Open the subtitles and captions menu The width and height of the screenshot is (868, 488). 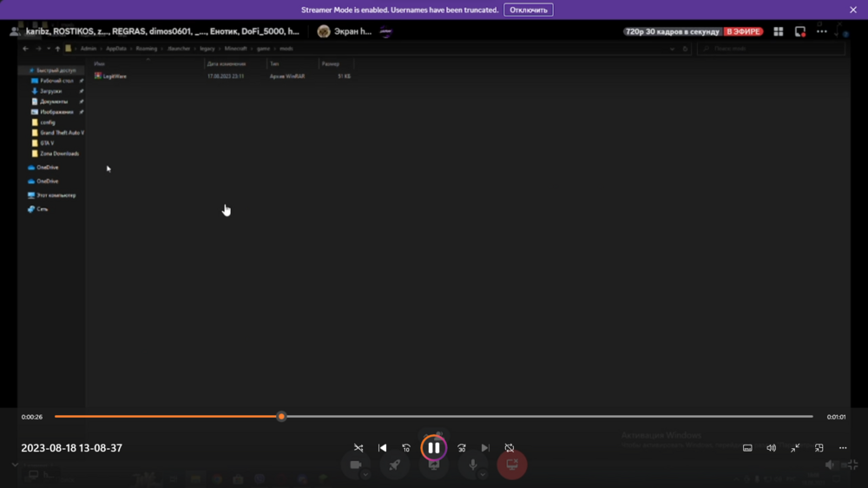[x=747, y=447]
